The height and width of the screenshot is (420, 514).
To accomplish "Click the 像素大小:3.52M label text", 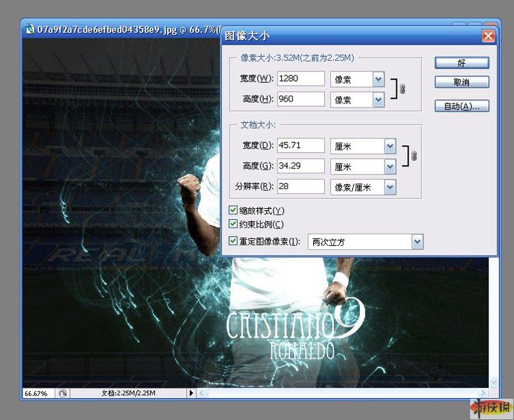I will (297, 58).
